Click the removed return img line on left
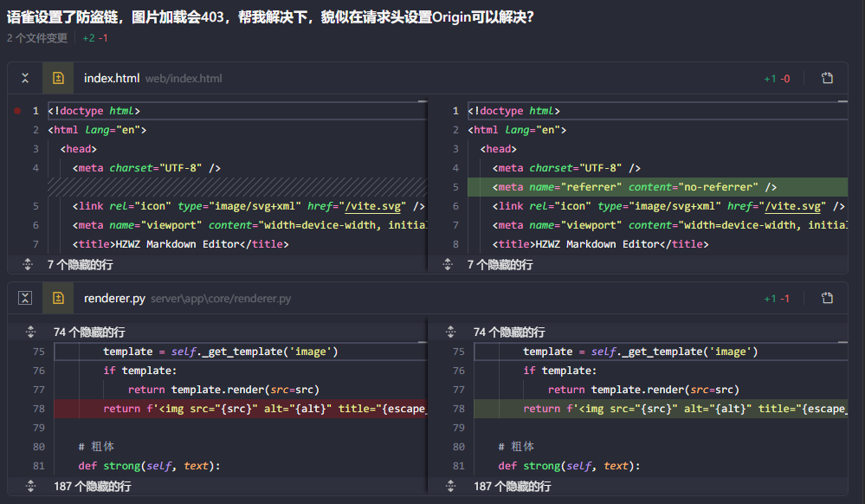The height and width of the screenshot is (504, 865). [x=241, y=409]
